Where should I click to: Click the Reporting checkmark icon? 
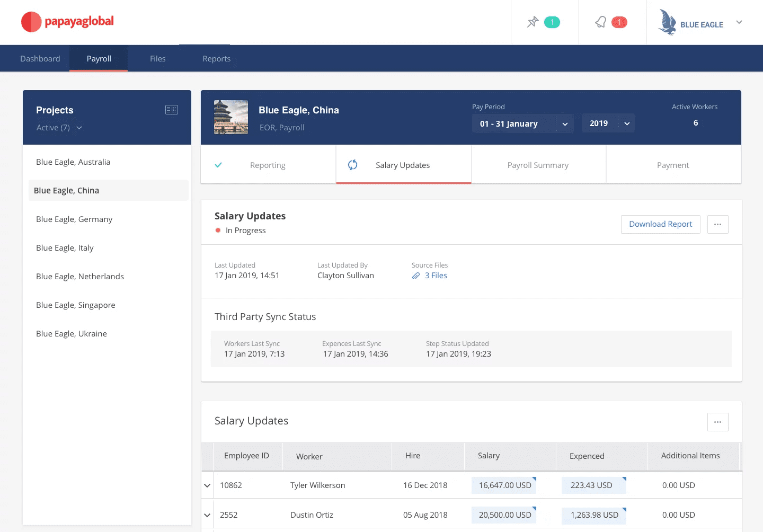218,165
